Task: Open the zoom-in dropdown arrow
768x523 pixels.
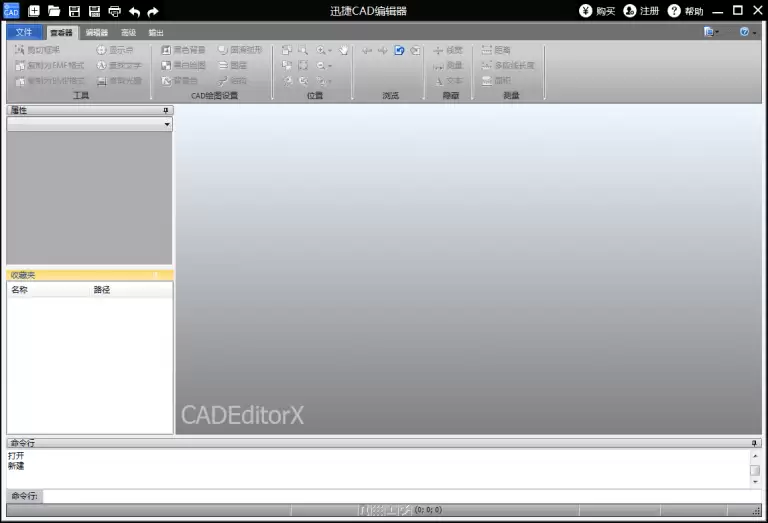Action: (330, 50)
